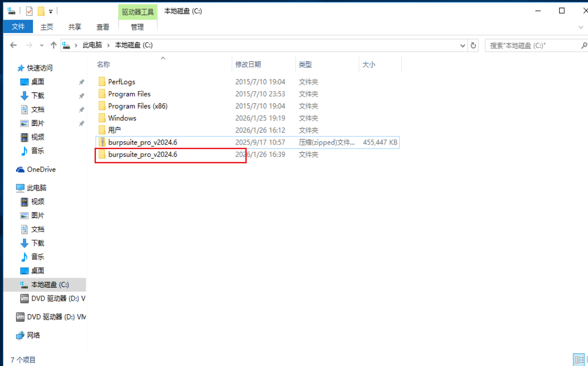Open 图片 under 此电脑

coord(38,215)
